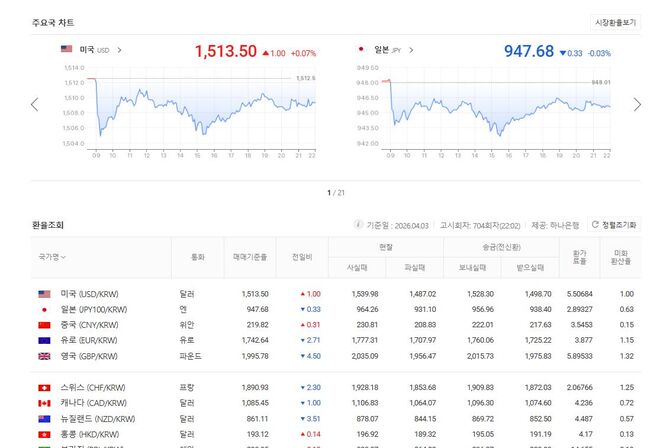The height and width of the screenshot is (448, 650).
Task: Click the US flag icon in chart header
Action: pos(66,49)
